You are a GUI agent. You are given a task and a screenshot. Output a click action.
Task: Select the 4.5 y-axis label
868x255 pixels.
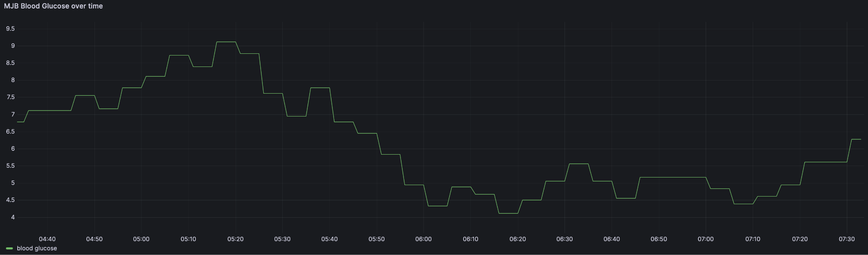click(11, 200)
